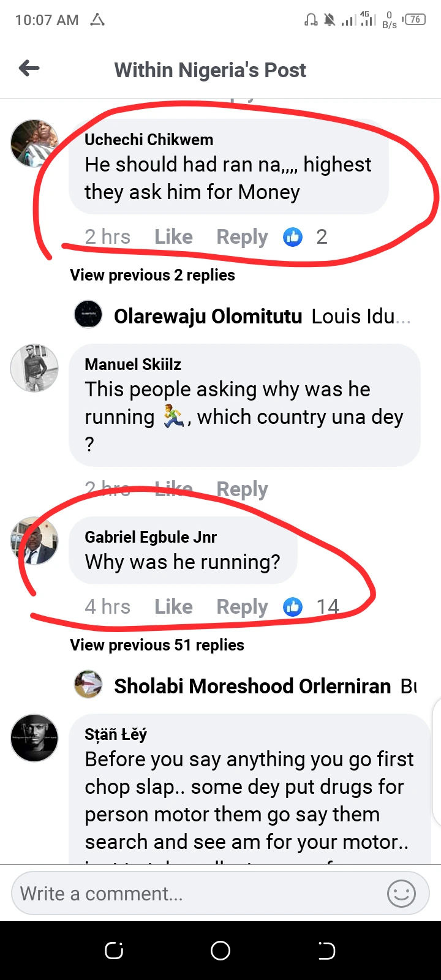Like Uchechi Chikwem's comment

click(x=173, y=237)
